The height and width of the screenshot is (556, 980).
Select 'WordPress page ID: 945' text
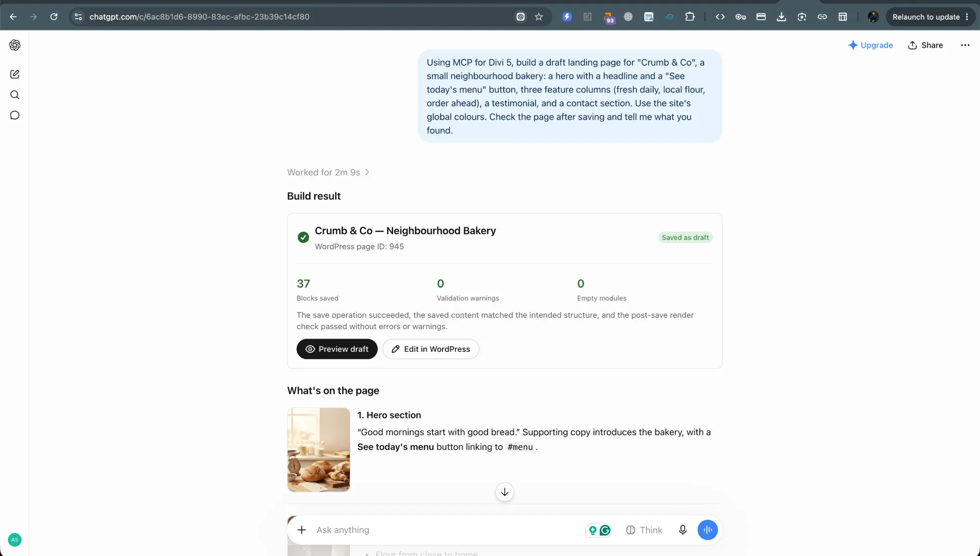(359, 246)
